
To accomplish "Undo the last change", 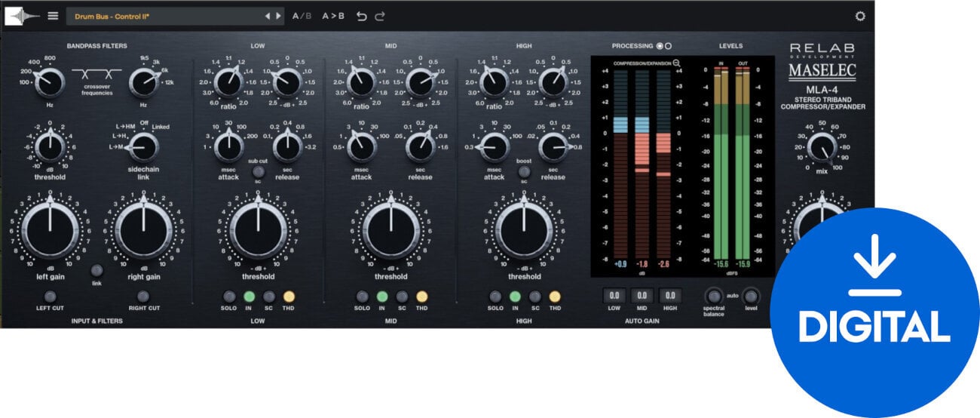I will [x=362, y=16].
